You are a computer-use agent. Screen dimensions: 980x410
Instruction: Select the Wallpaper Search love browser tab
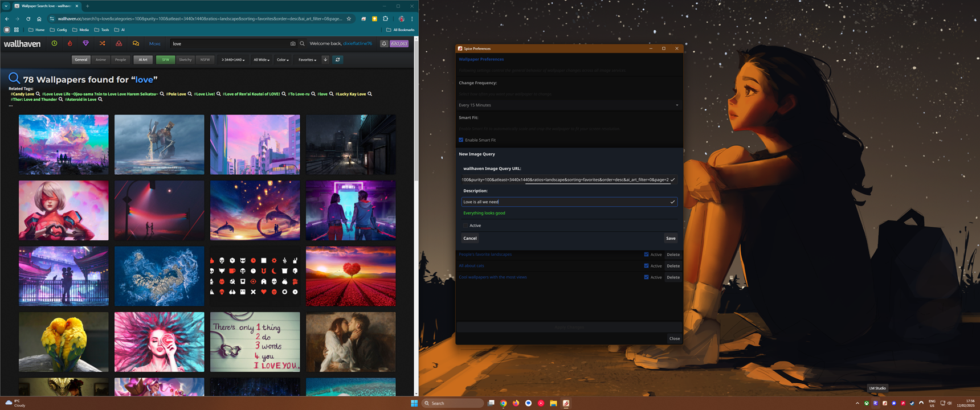point(47,6)
